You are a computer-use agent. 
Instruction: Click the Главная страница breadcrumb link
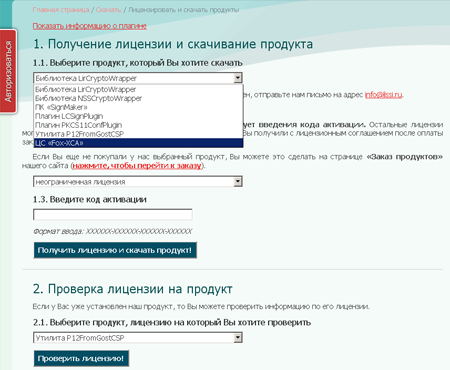pyautogui.click(x=61, y=10)
